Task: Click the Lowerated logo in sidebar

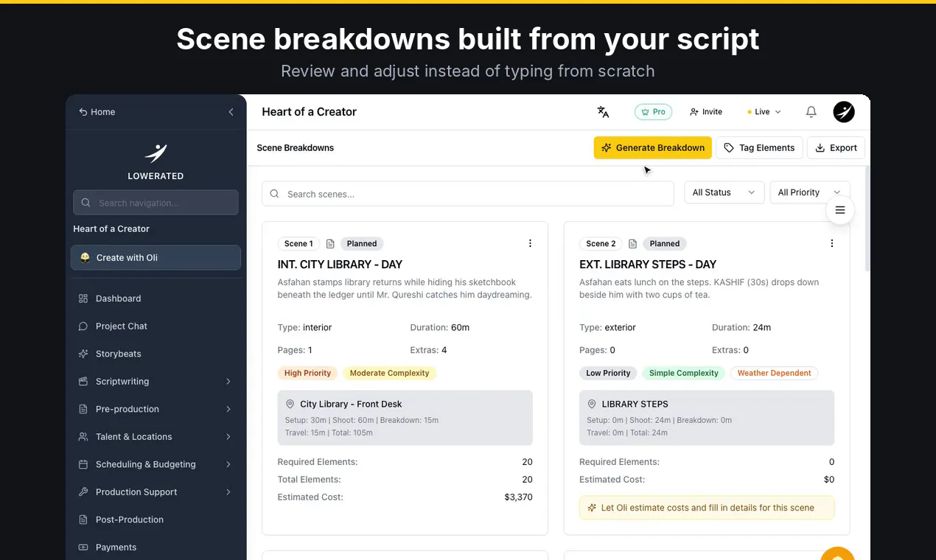Action: pos(156,153)
